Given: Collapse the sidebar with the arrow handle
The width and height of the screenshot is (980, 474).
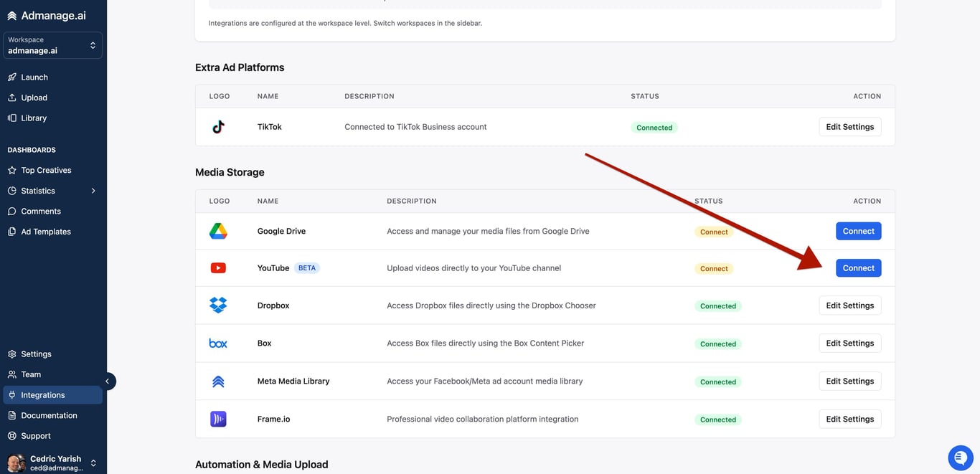Looking at the screenshot, I should point(107,381).
